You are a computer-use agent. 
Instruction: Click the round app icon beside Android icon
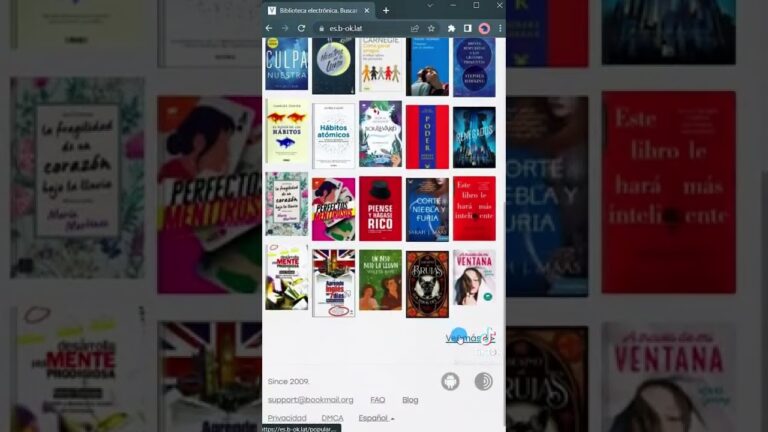[x=483, y=382]
